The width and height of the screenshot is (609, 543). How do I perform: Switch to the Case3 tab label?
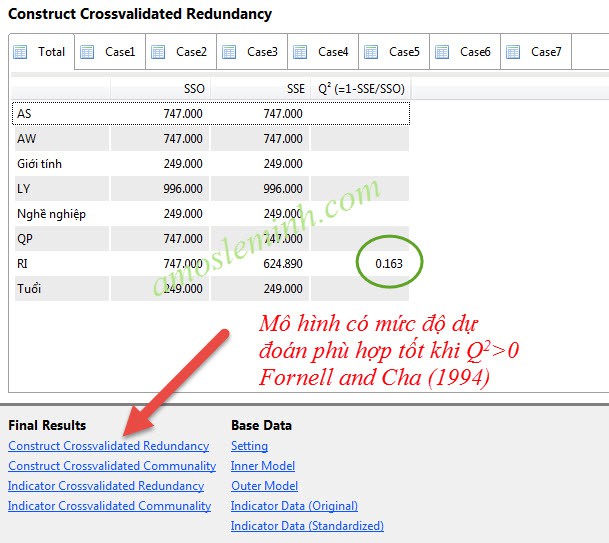click(262, 52)
